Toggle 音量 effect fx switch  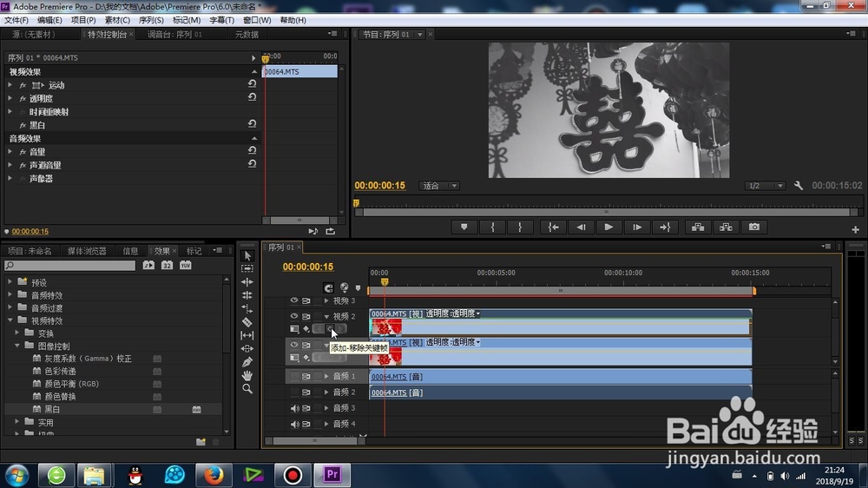(23, 152)
